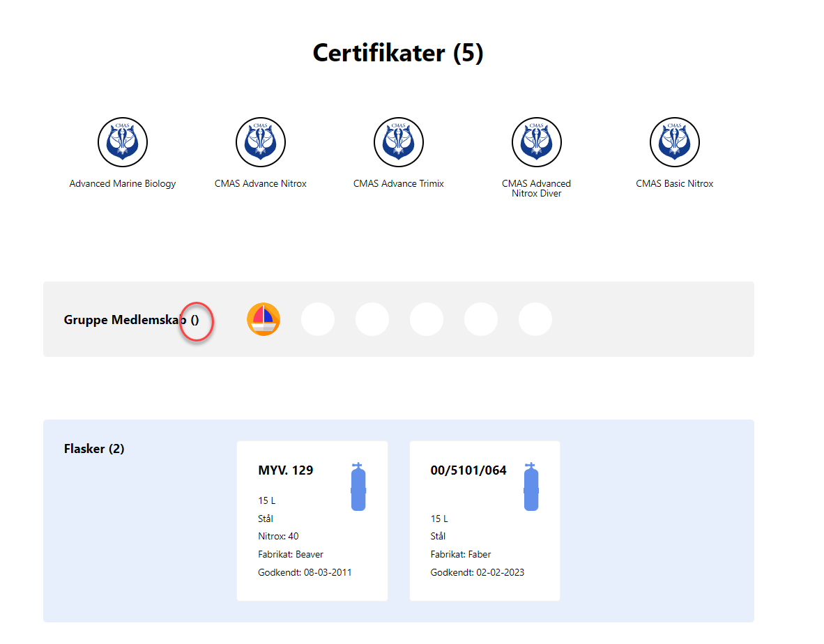Open the CMAS Advanced Nitrox Diver badge
This screenshot has width=824, height=644.
click(x=537, y=141)
